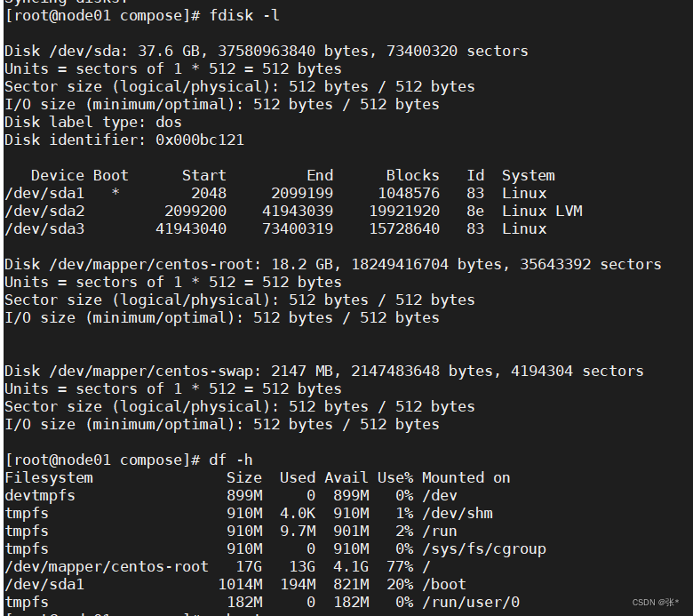Click the '/boot' mount point

[443, 584]
